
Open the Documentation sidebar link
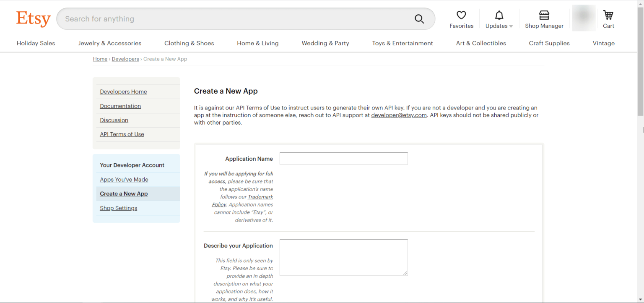(120, 106)
